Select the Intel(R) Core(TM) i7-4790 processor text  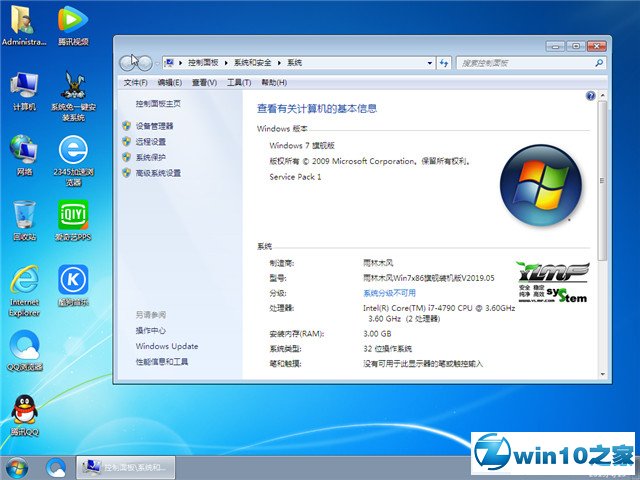coord(439,313)
